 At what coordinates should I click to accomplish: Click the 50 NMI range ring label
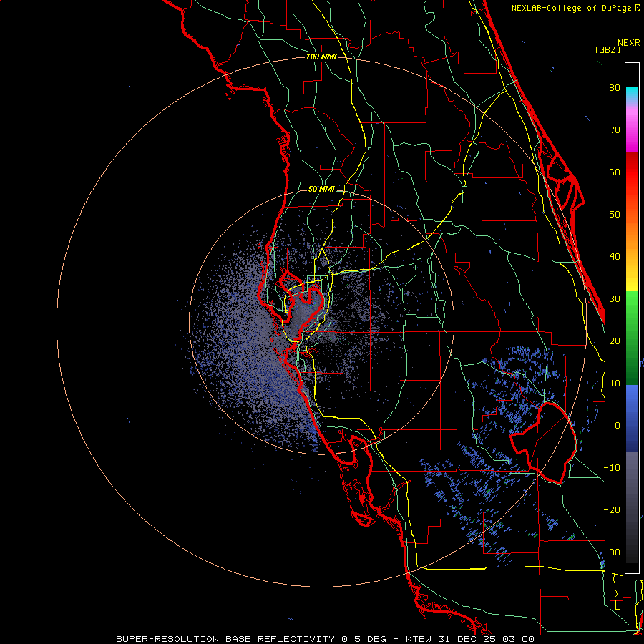click(321, 190)
